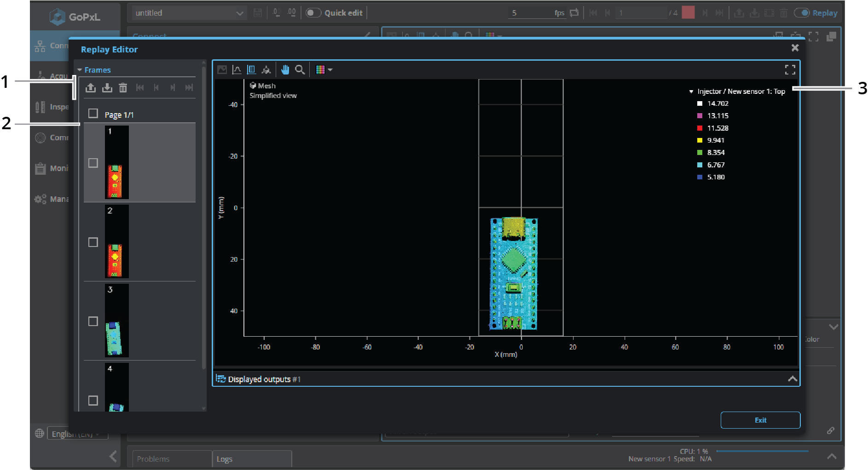The image size is (868, 470).
Task: Switch to the profile view icon
Action: pyautogui.click(x=237, y=70)
